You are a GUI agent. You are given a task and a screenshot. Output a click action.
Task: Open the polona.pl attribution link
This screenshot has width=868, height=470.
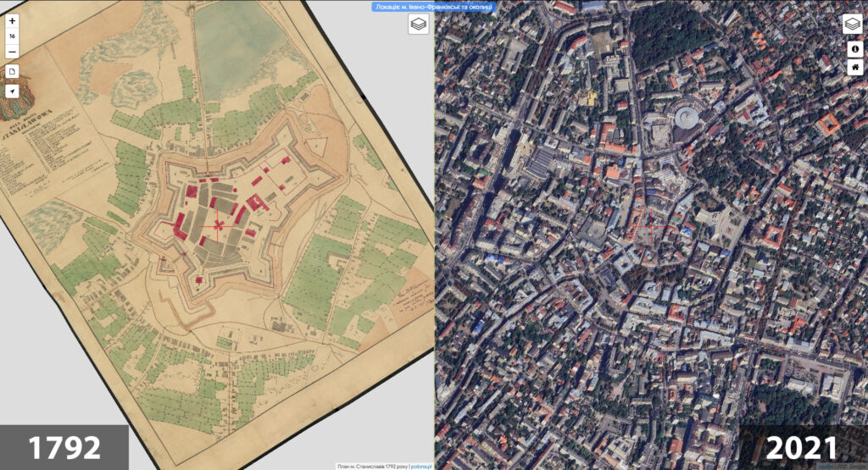coord(416,465)
